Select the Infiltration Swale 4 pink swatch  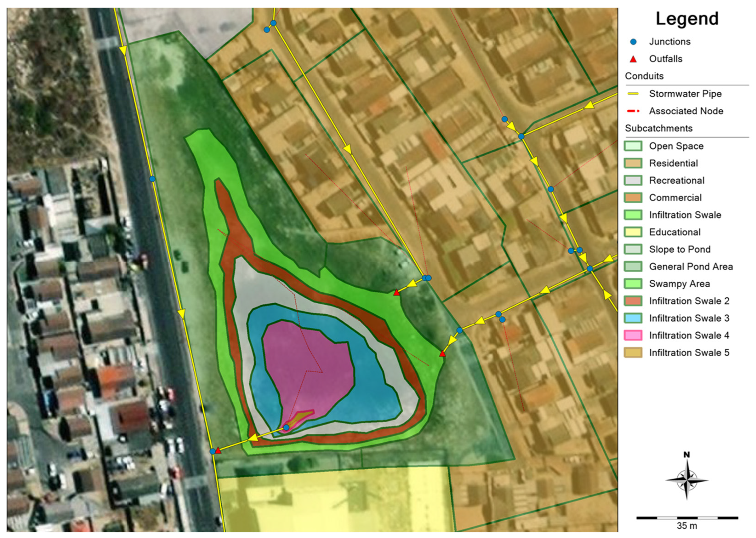633,336
